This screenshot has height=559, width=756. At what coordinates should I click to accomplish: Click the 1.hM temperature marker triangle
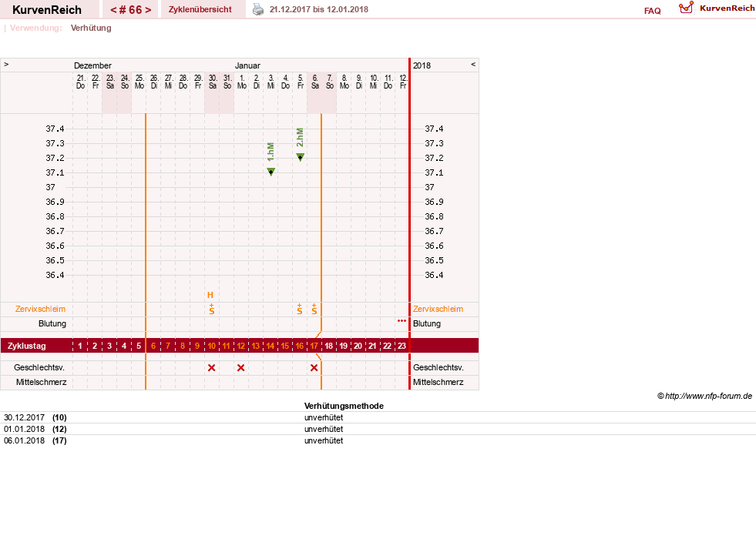[x=271, y=172]
